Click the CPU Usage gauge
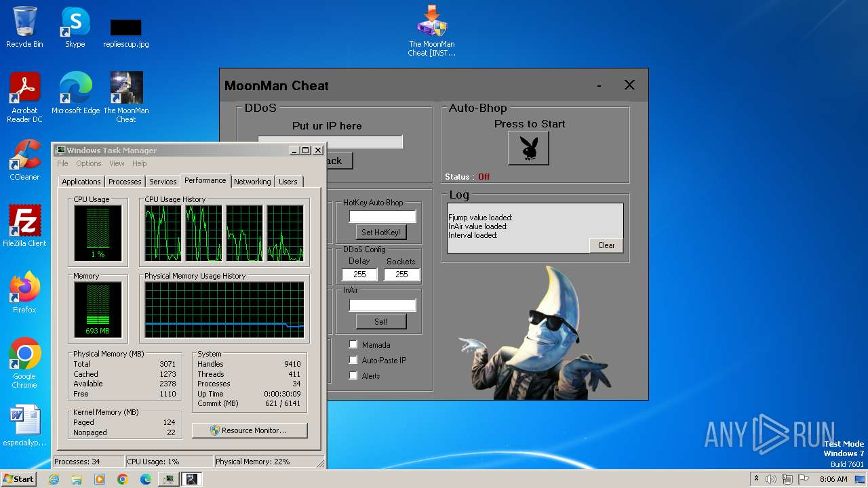The height and width of the screenshot is (488, 868). coord(98,233)
